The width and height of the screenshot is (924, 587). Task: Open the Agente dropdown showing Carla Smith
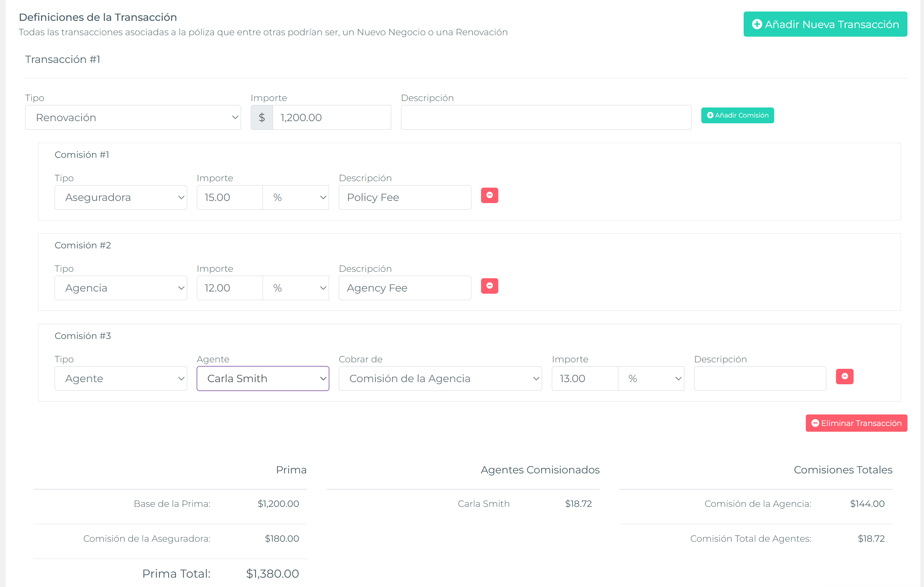[x=263, y=379]
